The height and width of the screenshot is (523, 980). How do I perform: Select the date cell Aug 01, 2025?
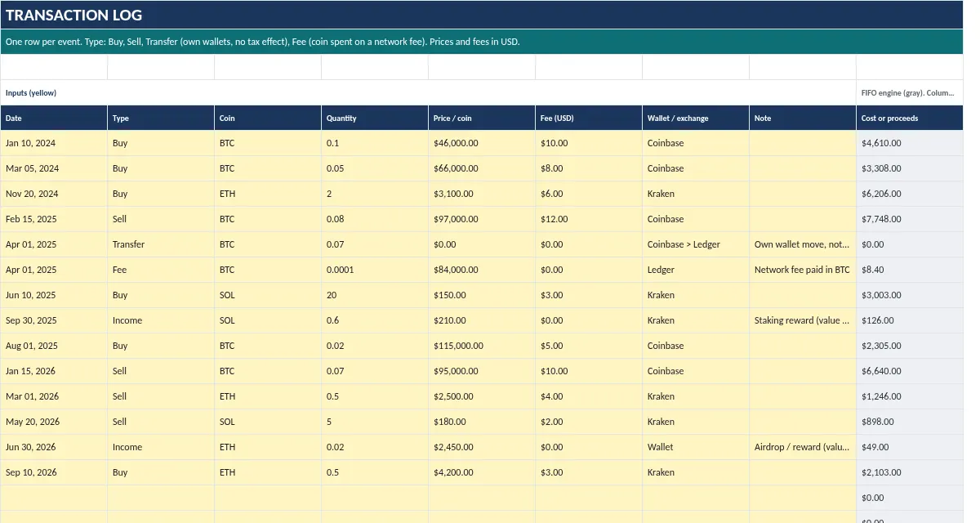pyautogui.click(x=54, y=346)
